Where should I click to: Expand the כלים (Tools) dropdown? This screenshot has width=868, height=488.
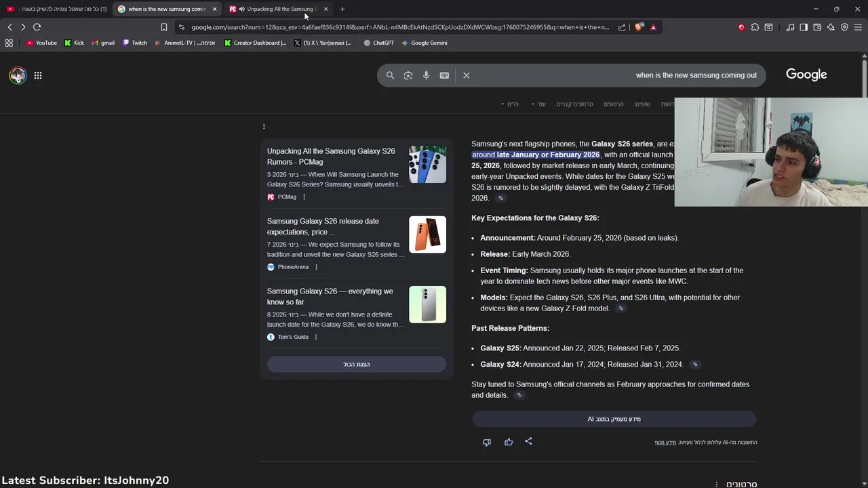(510, 104)
